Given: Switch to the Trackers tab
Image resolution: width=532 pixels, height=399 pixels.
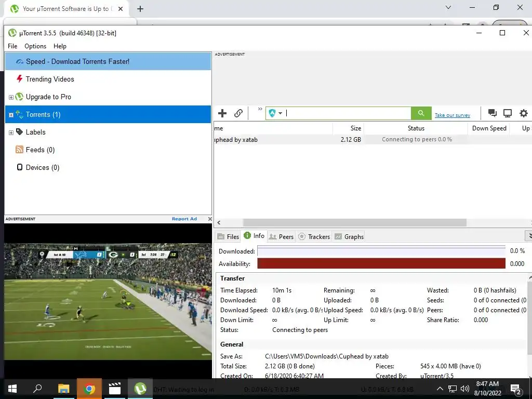Looking at the screenshot, I should coord(314,236).
